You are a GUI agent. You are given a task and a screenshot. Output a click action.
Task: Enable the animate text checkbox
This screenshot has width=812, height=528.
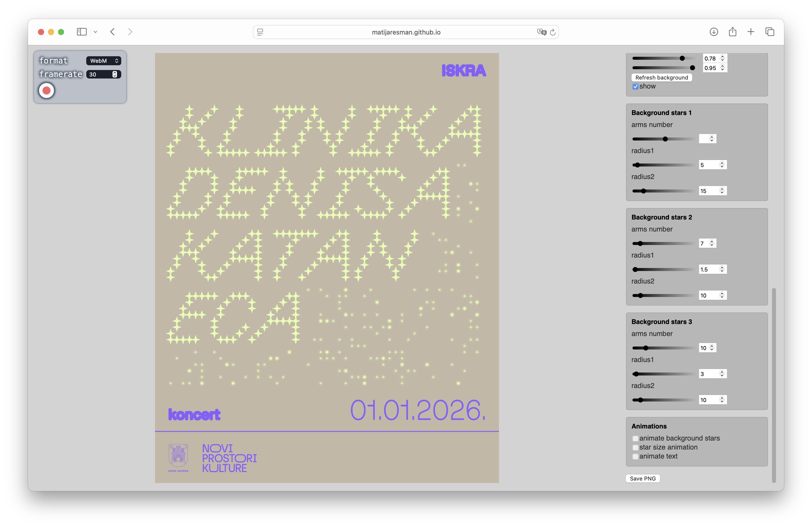635,456
